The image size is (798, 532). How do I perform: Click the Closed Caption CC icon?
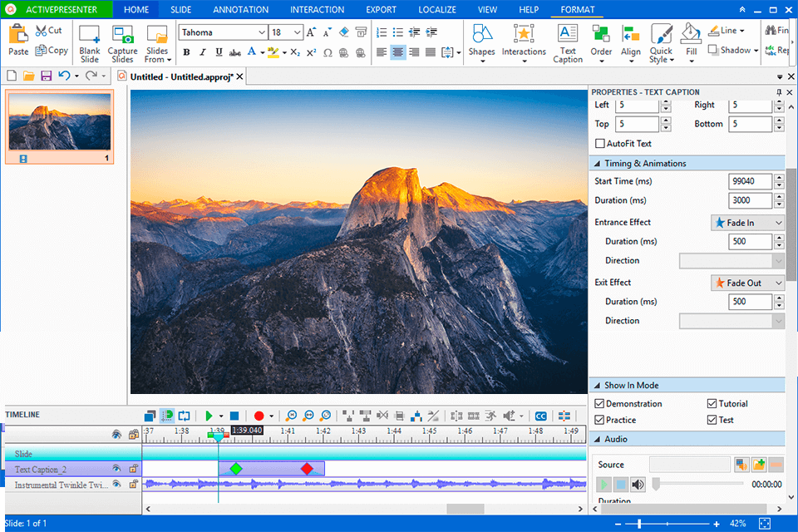coord(540,416)
